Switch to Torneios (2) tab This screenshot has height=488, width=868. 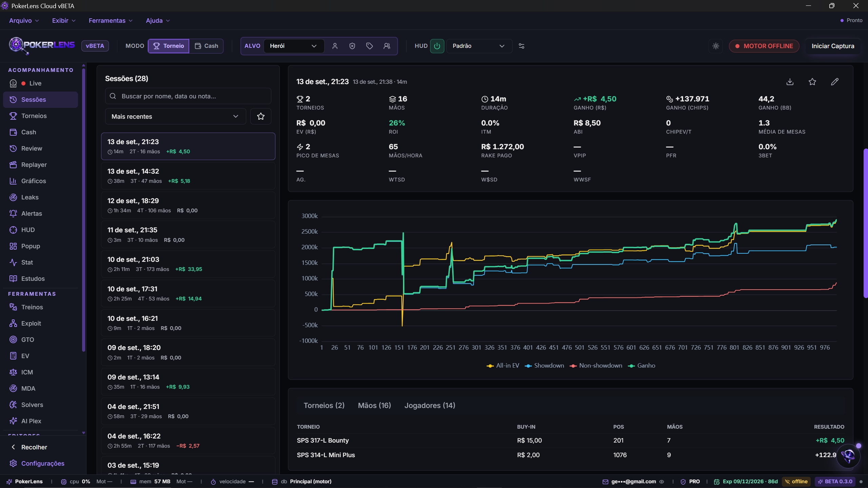point(324,406)
